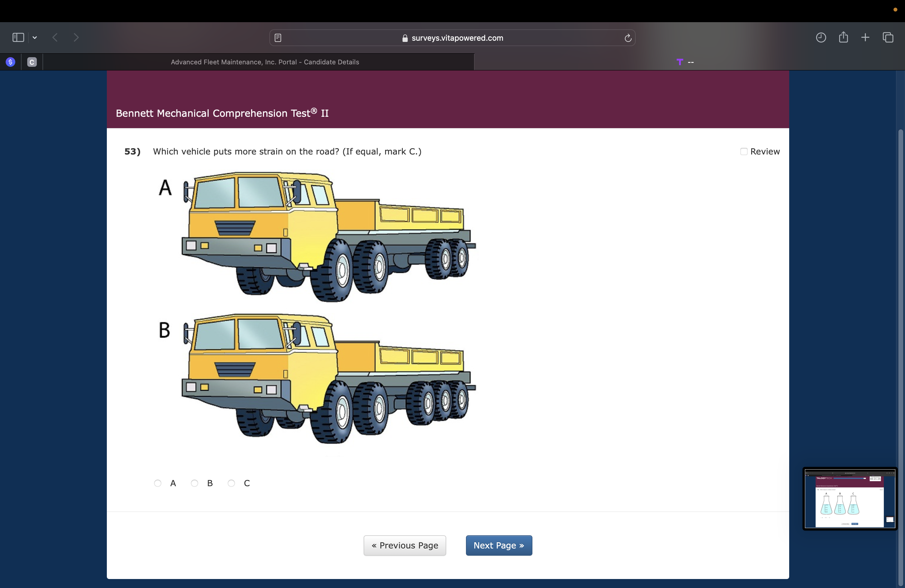Select answer option A radio button
The image size is (905, 588).
click(x=158, y=483)
